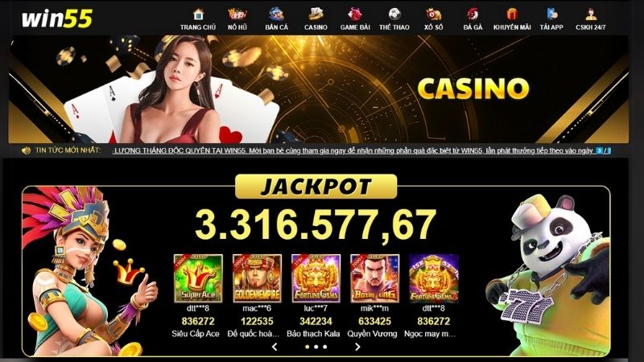Open the Game Bài icon
This screenshot has height=362, width=644.
tap(355, 14)
